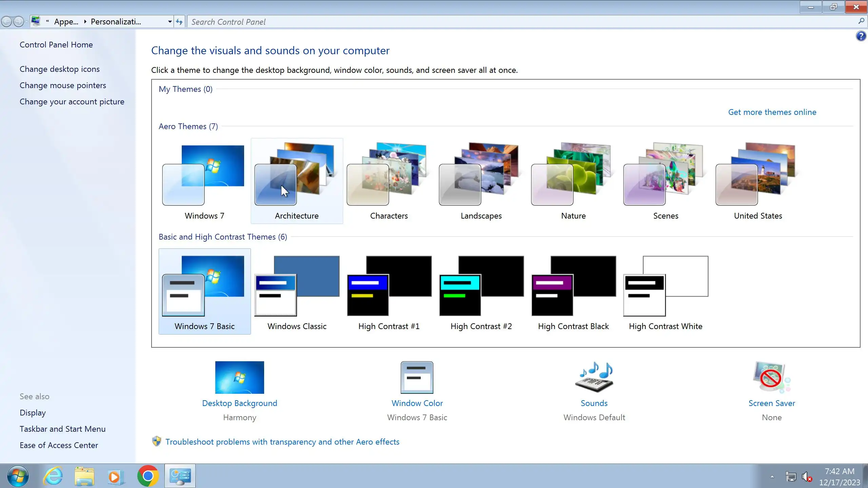Open the Window Color icon
868x488 pixels.
tap(417, 377)
